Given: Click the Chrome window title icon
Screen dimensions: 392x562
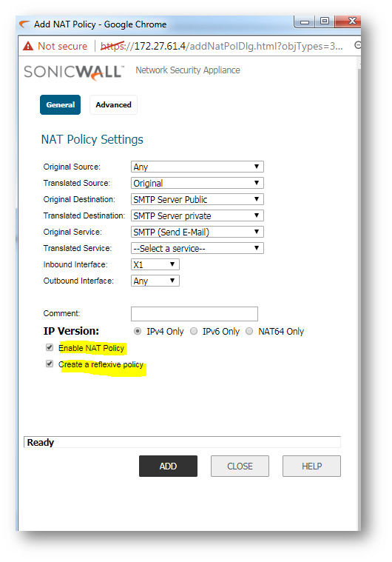Looking at the screenshot, I should 24,24.
